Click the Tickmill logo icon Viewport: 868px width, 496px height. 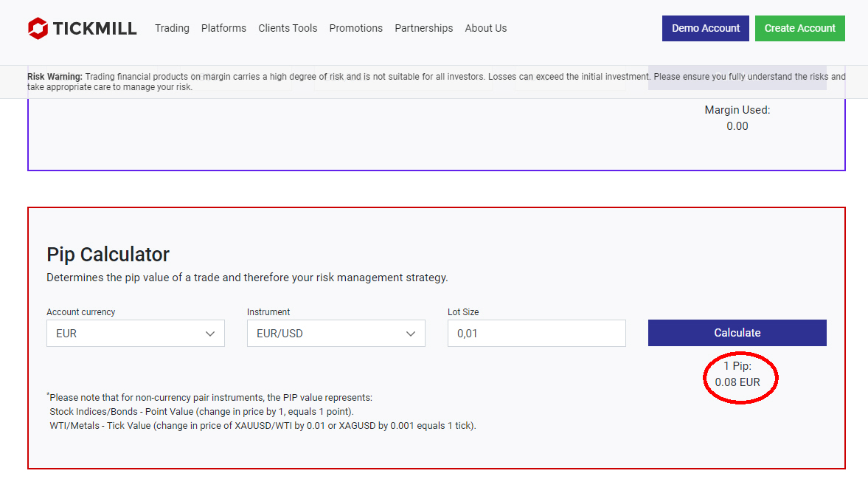point(38,28)
